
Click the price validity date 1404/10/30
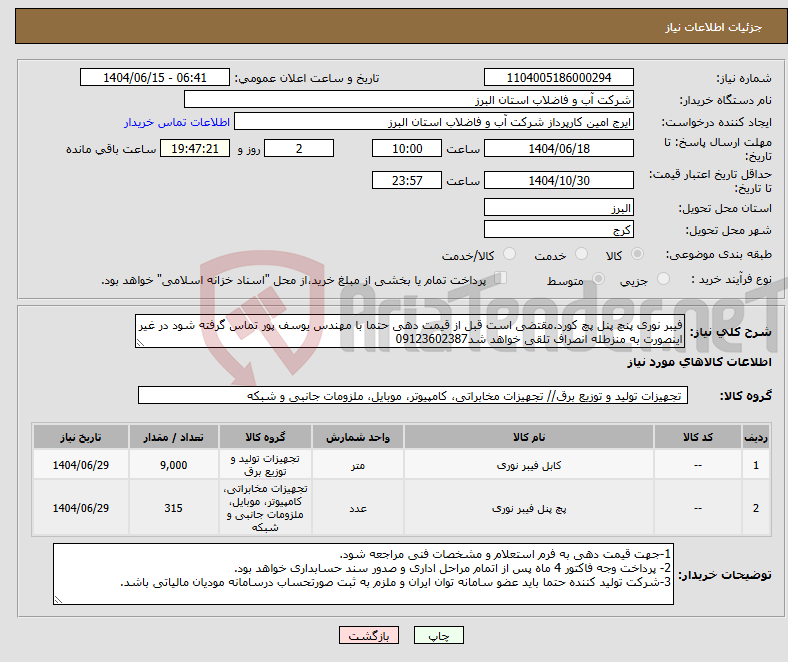tap(558, 180)
